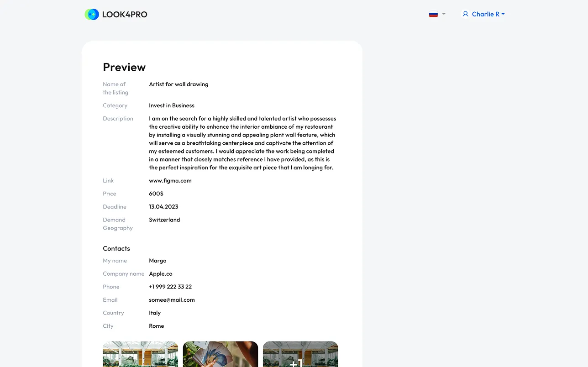This screenshot has width=588, height=367.
Task: Click the 'Description' field label
Action: point(118,119)
